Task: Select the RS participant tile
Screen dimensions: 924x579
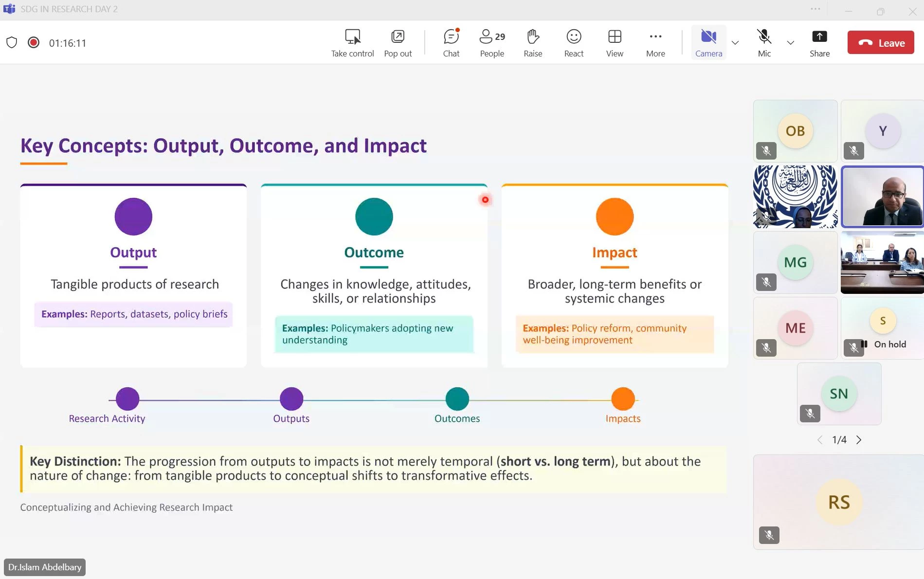Action: [x=838, y=502]
